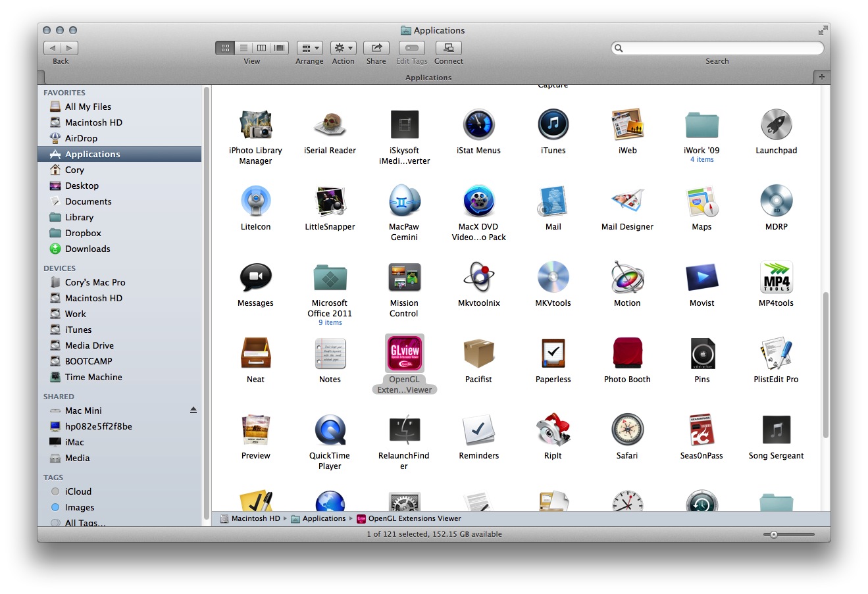Image resolution: width=868 pixels, height=594 pixels.
Task: Go to the Cory home folder
Action: [74, 170]
